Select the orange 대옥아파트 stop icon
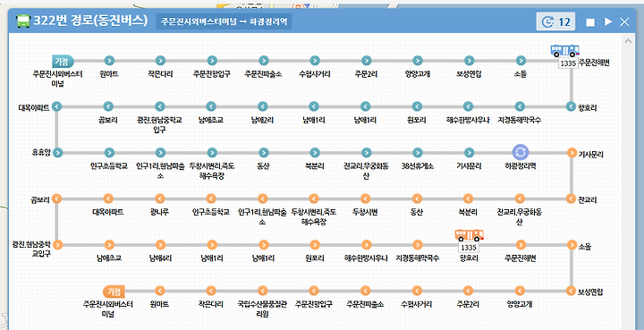Screen dimensions: 644x330 point(108,199)
